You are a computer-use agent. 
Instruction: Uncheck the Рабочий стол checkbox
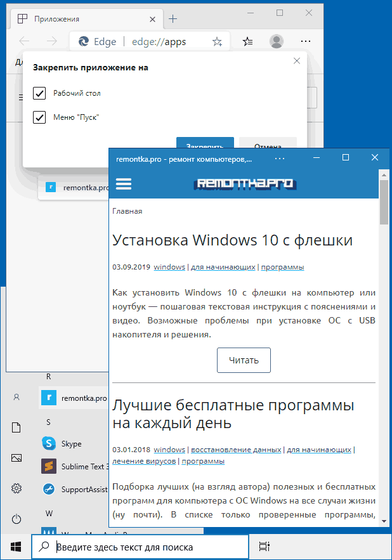click(39, 93)
